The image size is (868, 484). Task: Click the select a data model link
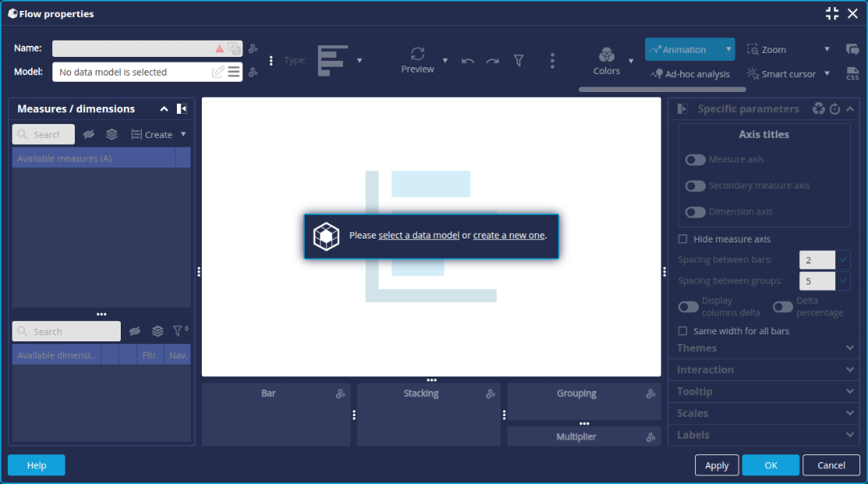click(418, 235)
